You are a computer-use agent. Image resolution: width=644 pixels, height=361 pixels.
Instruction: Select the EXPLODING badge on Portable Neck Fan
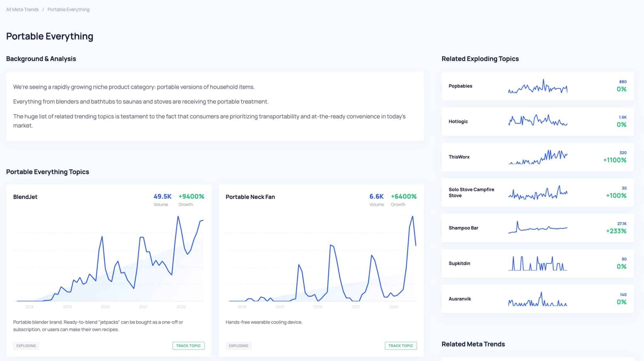pyautogui.click(x=239, y=345)
